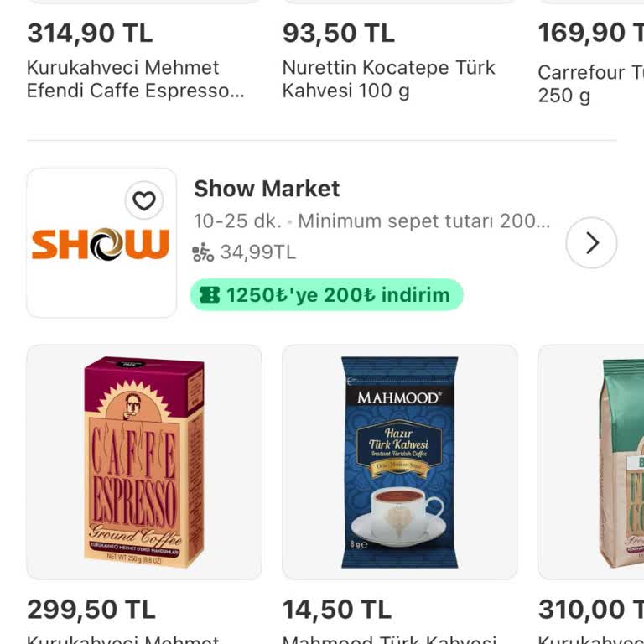
Task: Open the 1250₺'ye 200₺ indirim offer
Action: coord(326,295)
